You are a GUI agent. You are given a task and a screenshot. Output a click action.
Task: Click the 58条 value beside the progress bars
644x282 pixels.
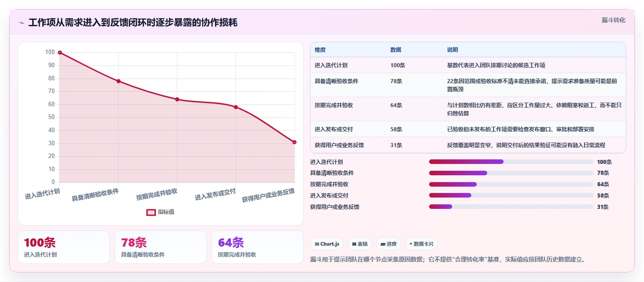pos(603,196)
